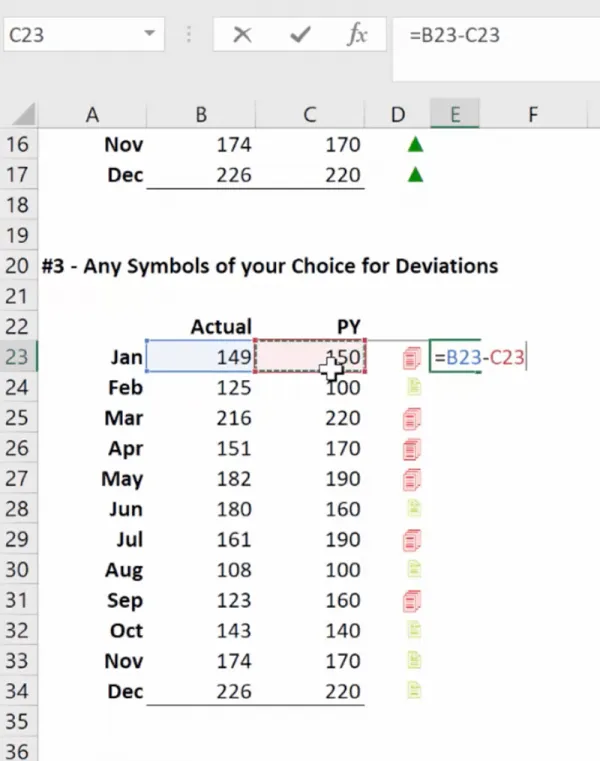Click the green up triangle in row 17
The image size is (600, 761).
pos(415,175)
